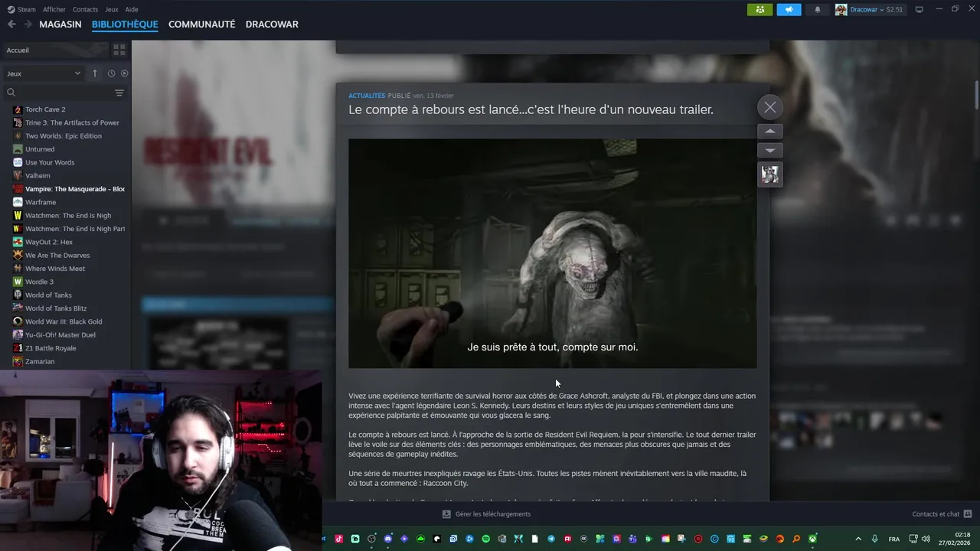Go to previous news article with up arrow

tap(770, 131)
